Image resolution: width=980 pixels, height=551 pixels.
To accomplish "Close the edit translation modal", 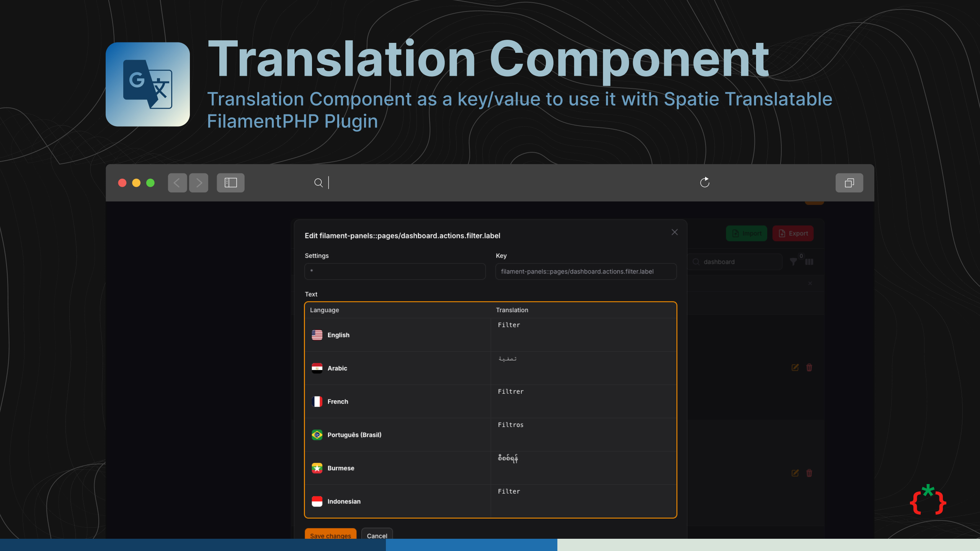I will [675, 232].
